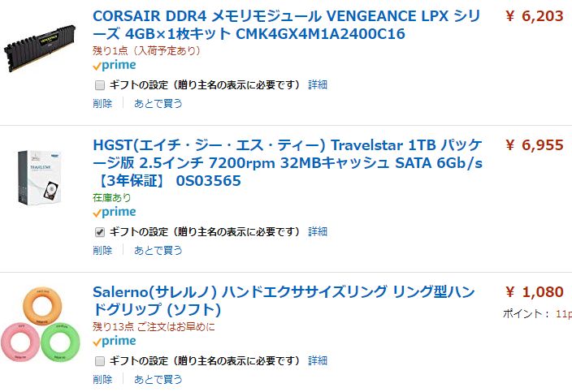The height and width of the screenshot is (392, 572).
Task: Click 詳細 link next to Salerno gift option
Action: (x=318, y=361)
